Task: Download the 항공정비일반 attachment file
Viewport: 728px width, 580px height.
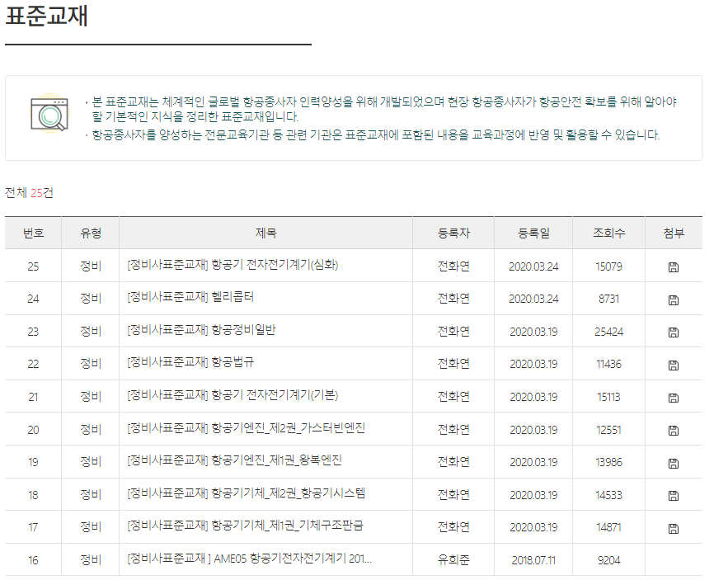Action: (x=674, y=331)
